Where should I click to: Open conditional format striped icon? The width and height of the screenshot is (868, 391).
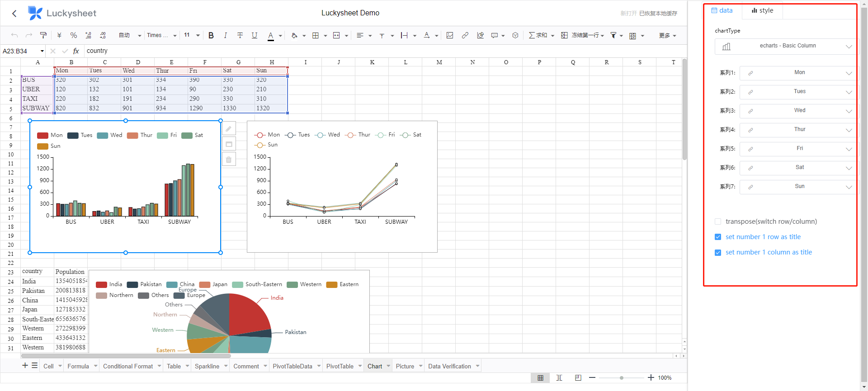point(633,36)
